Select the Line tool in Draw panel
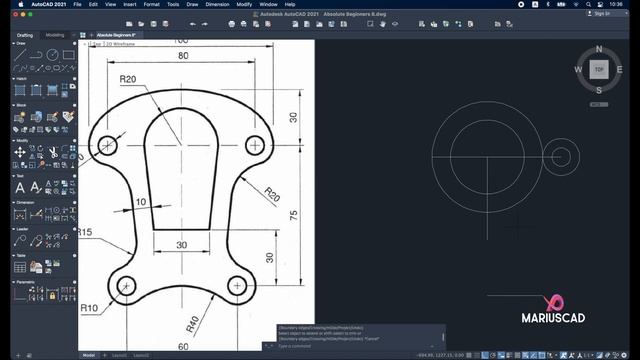The image size is (640, 360). (20, 55)
